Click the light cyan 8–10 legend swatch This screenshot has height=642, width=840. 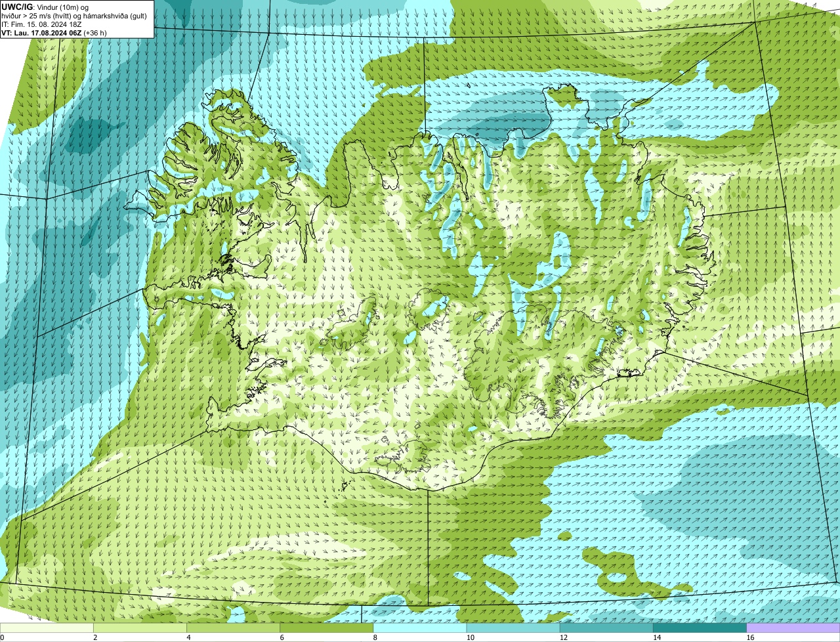coord(420,628)
